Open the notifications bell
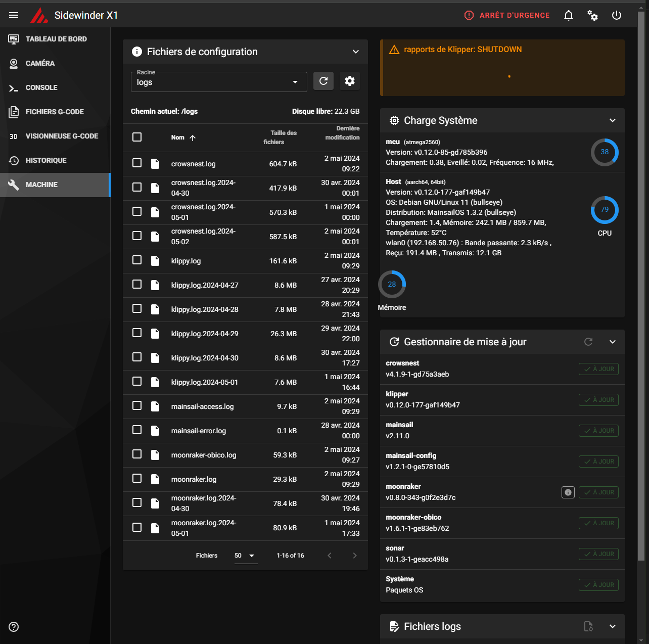The width and height of the screenshot is (649, 644). point(569,15)
